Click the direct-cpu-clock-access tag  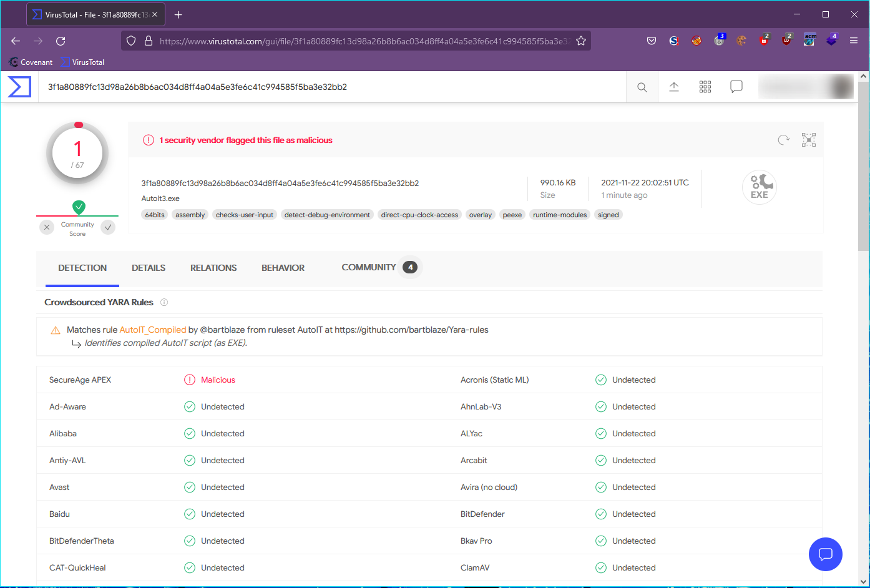419,215
